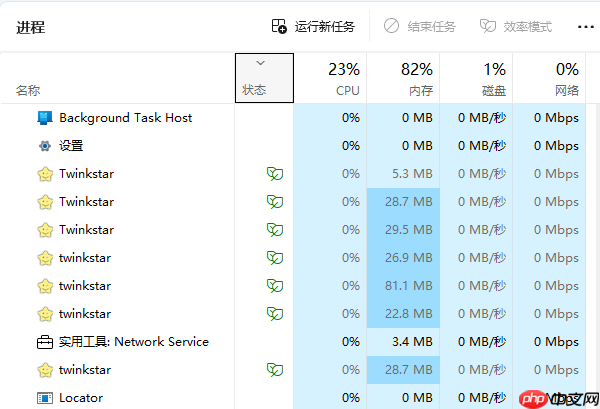Select the twinkstar process using 26.9 MB

(85, 258)
